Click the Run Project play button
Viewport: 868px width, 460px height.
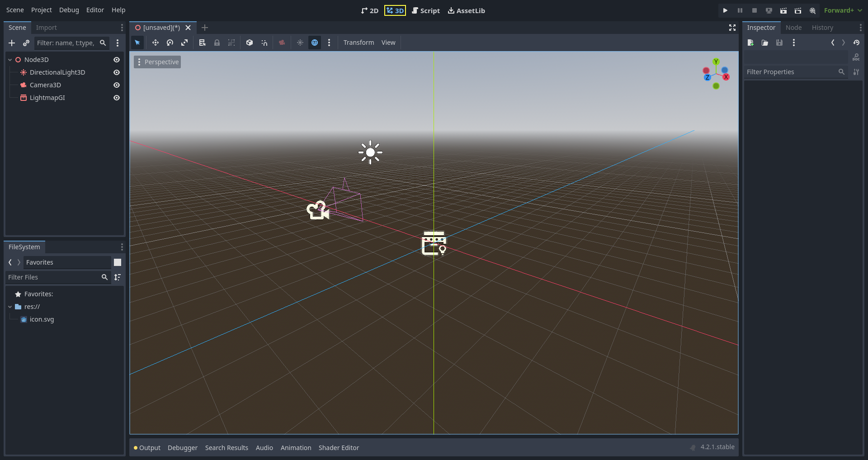(x=725, y=10)
